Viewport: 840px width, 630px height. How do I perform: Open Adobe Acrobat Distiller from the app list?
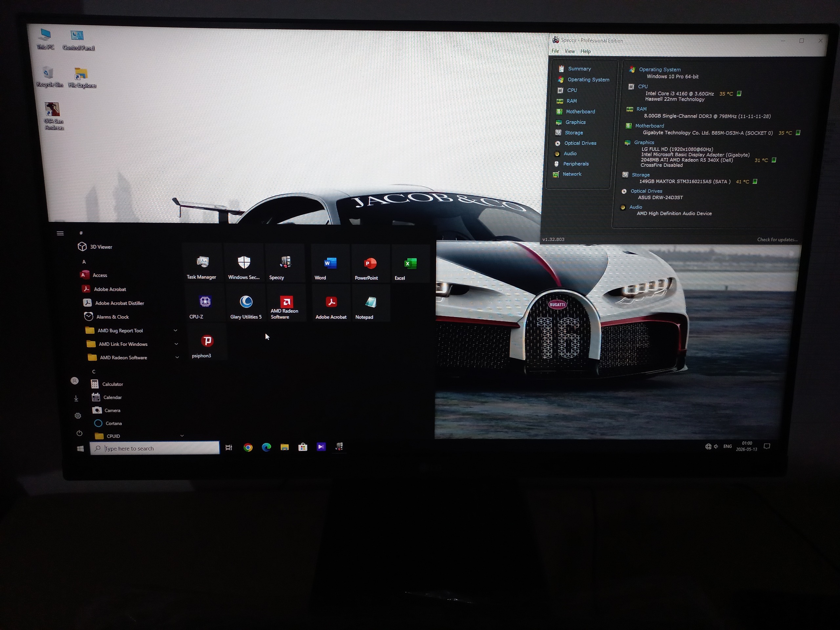[113, 303]
